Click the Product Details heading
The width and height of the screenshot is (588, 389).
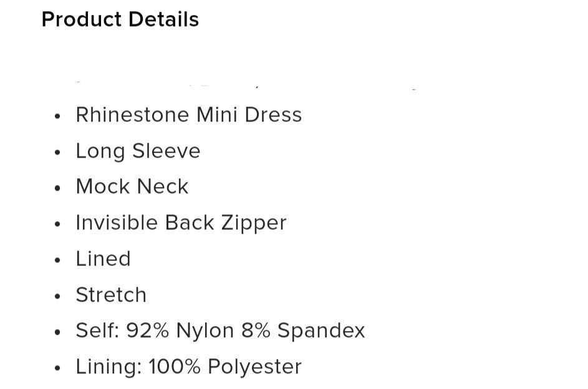point(120,19)
